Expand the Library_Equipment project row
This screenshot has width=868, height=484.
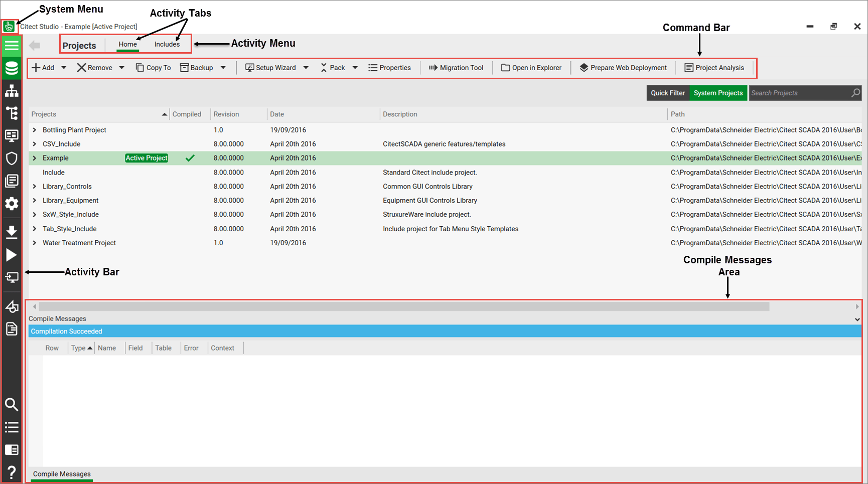[35, 201]
